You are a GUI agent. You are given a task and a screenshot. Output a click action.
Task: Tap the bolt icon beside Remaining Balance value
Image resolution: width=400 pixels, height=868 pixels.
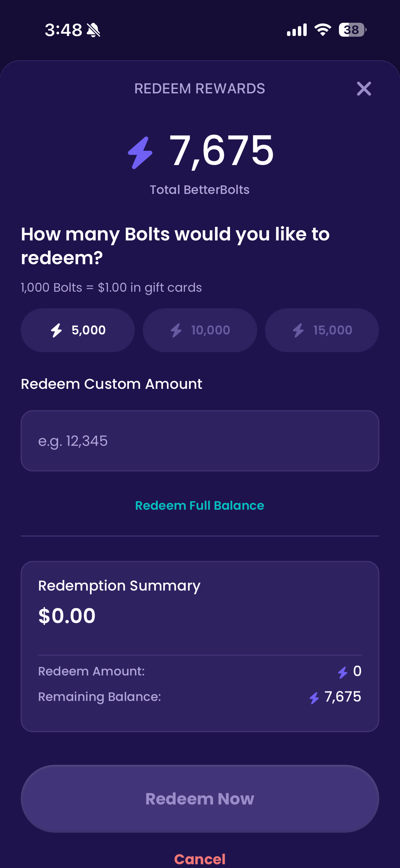pyautogui.click(x=314, y=698)
